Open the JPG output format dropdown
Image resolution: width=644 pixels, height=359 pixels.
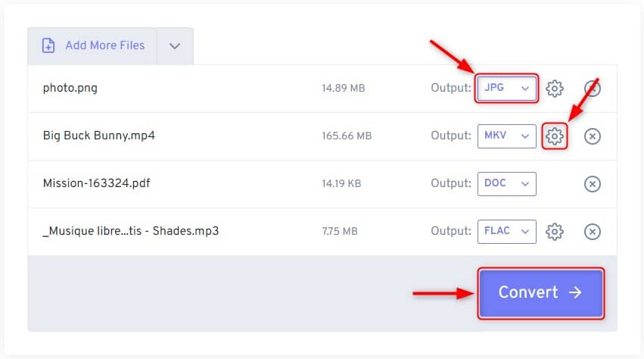tap(506, 88)
